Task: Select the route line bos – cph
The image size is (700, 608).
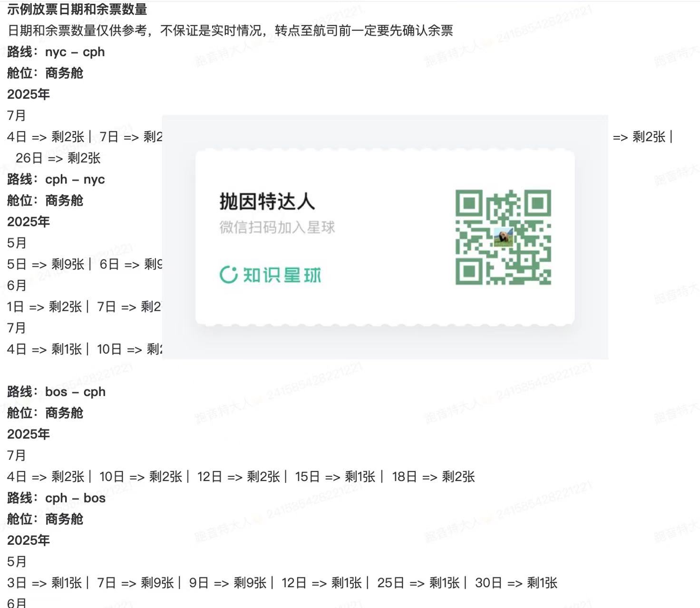Action: [57, 392]
